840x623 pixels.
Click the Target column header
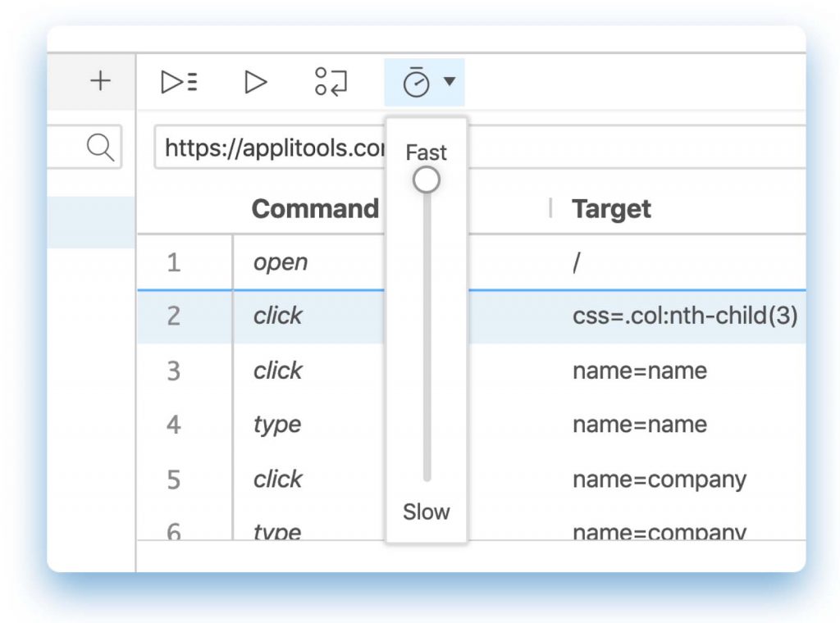(x=611, y=209)
